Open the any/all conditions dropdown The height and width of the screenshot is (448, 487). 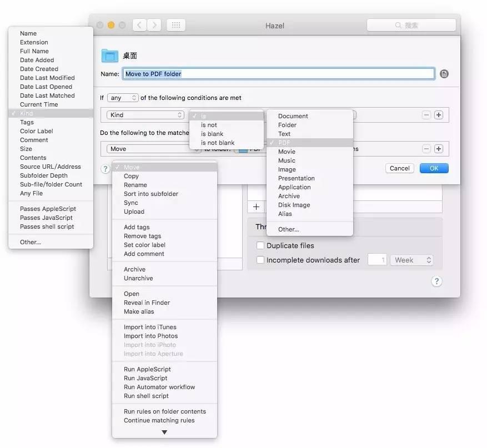[x=123, y=98]
